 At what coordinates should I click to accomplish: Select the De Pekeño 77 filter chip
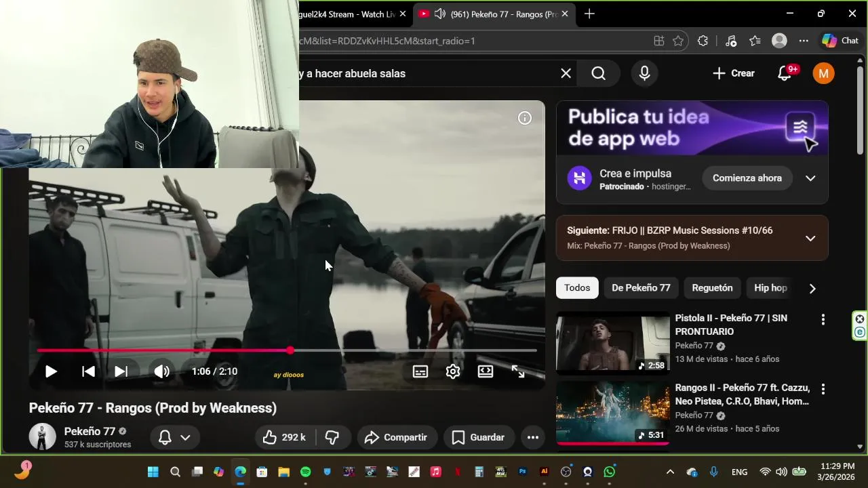(641, 288)
